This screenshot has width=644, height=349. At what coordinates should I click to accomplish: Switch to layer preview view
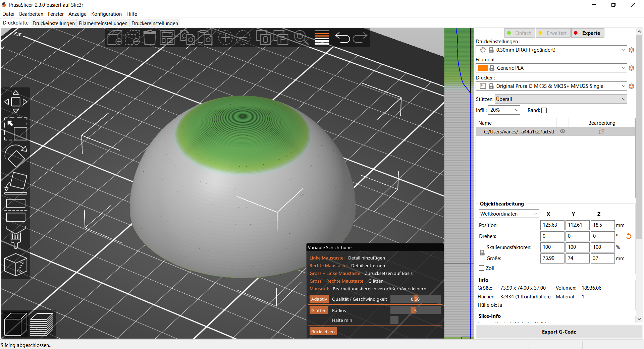tap(42, 324)
